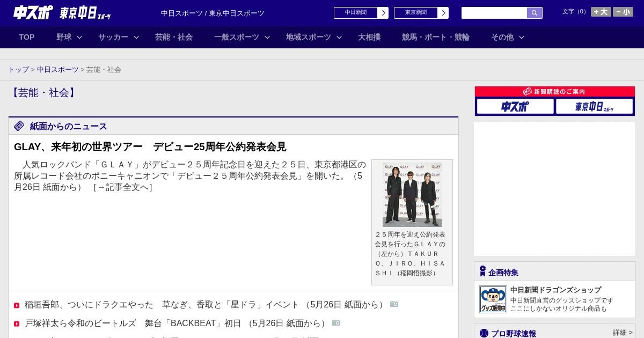Click the red bullet beside 稲垣吾郎 article
The height and width of the screenshot is (338, 644).
coord(17,305)
